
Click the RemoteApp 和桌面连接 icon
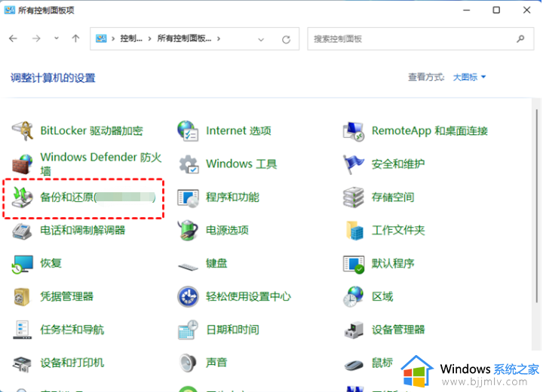point(354,131)
